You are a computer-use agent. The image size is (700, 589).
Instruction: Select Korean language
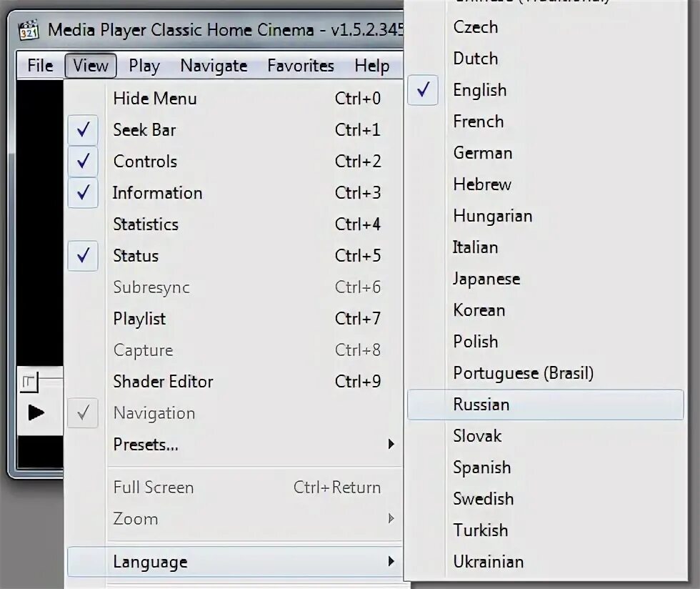pos(546,310)
